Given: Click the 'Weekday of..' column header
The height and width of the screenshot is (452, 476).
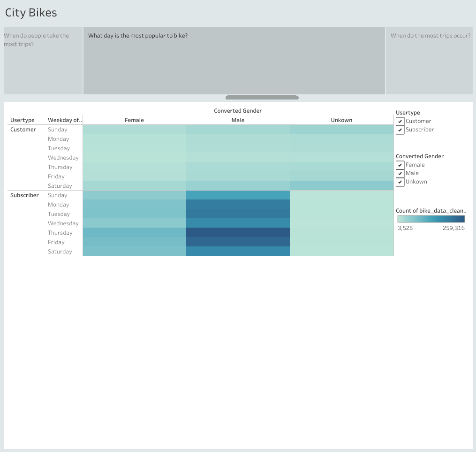Looking at the screenshot, I should pyautogui.click(x=65, y=120).
